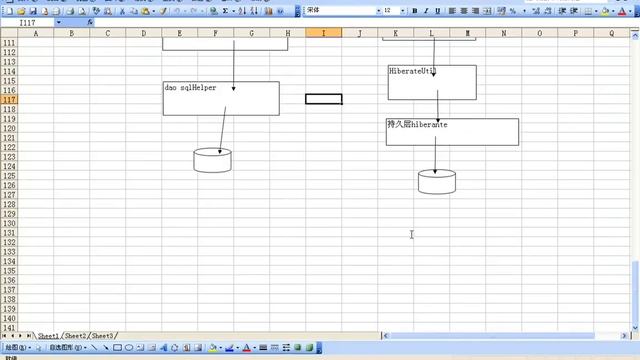Open the Arrow Style options icon
The image size is (640, 360).
click(x=286, y=348)
